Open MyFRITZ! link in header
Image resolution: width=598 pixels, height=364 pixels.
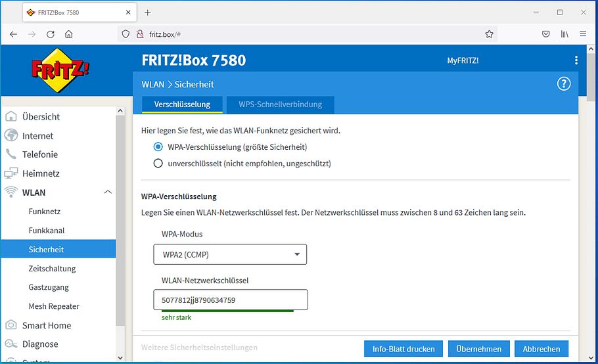463,60
